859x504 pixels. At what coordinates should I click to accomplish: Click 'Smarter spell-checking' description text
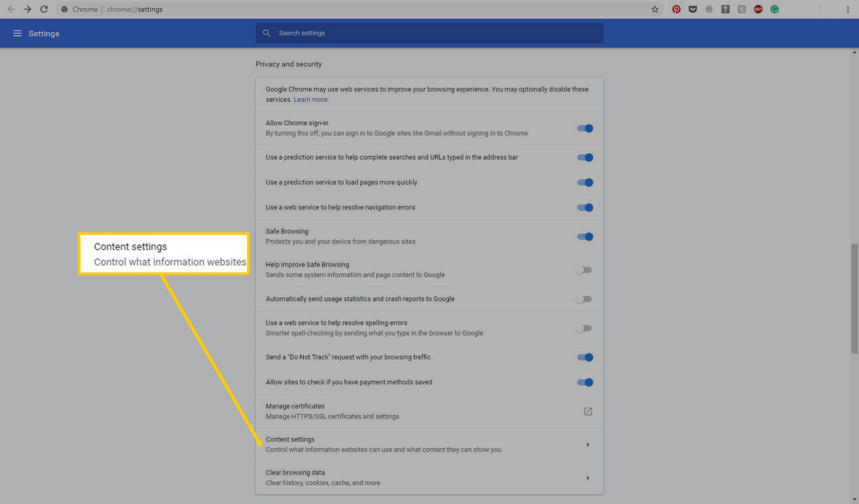click(374, 333)
